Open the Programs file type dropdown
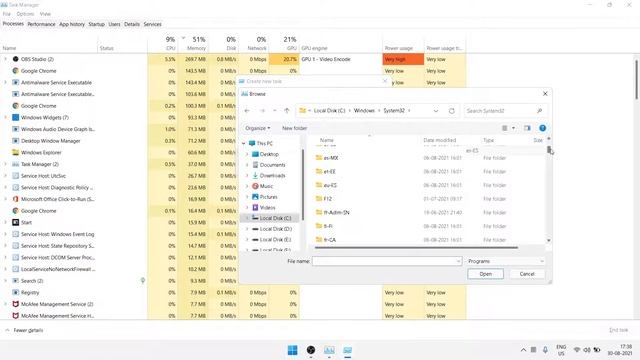This screenshot has height=360, width=640. [506, 261]
